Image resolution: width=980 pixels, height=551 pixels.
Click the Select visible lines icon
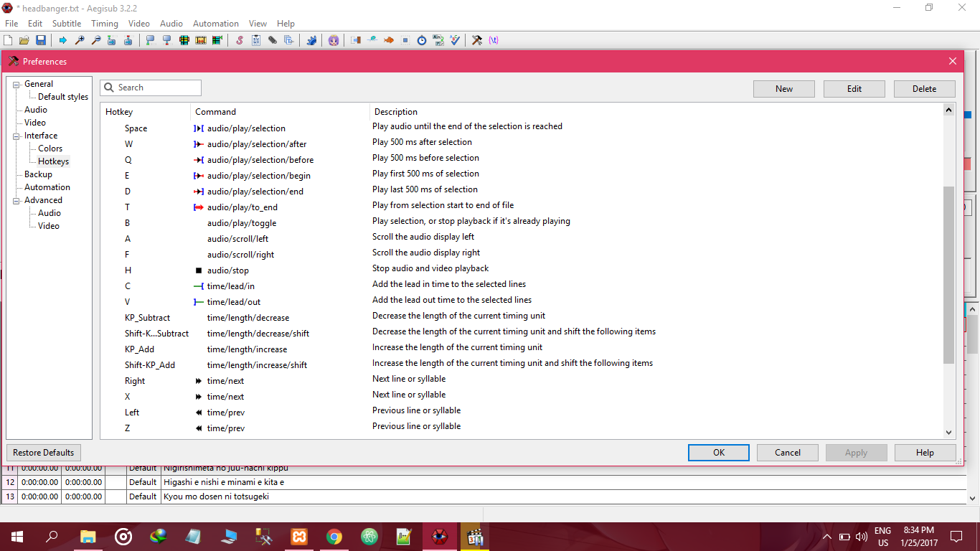pos(184,40)
